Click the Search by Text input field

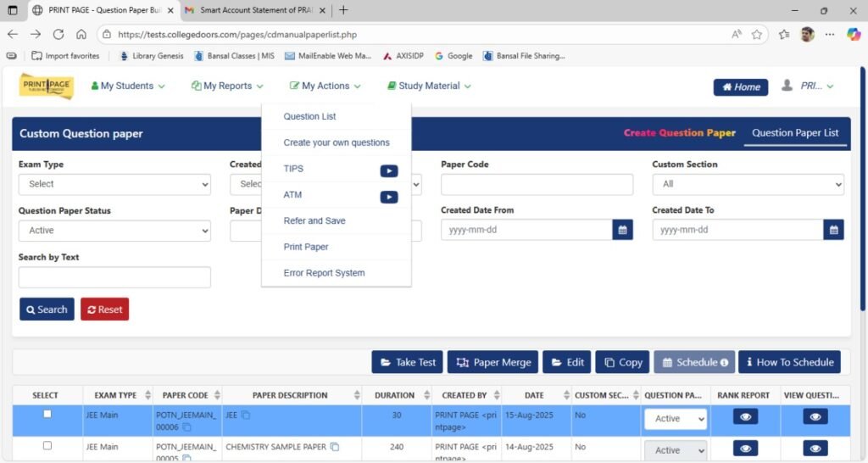114,277
